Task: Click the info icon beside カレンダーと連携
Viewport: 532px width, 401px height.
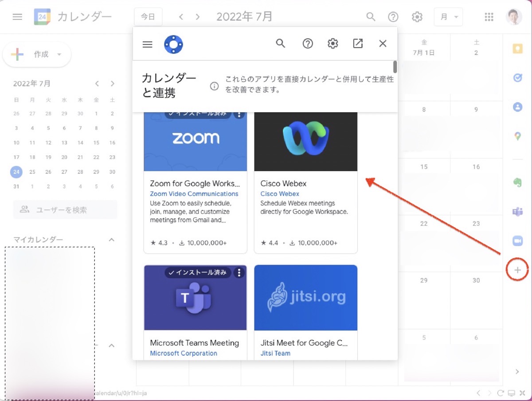Action: 214,86
